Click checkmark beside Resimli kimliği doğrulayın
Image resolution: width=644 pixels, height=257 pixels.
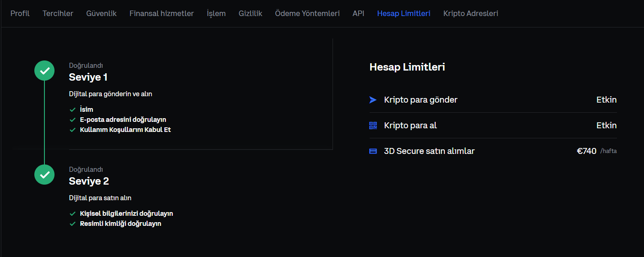[72, 224]
